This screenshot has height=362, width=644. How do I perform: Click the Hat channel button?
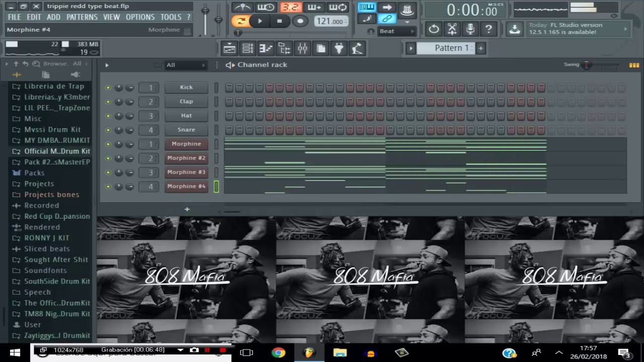coord(186,116)
